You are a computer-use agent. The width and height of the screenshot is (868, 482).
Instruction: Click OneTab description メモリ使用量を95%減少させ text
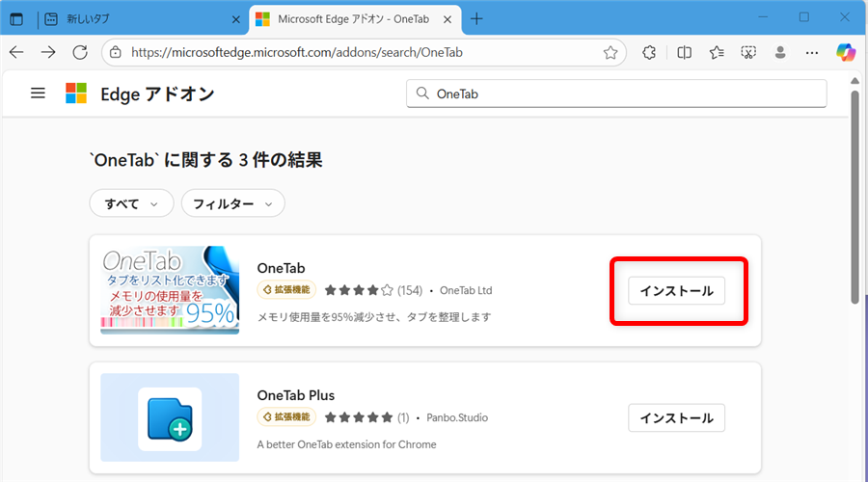[374, 317]
